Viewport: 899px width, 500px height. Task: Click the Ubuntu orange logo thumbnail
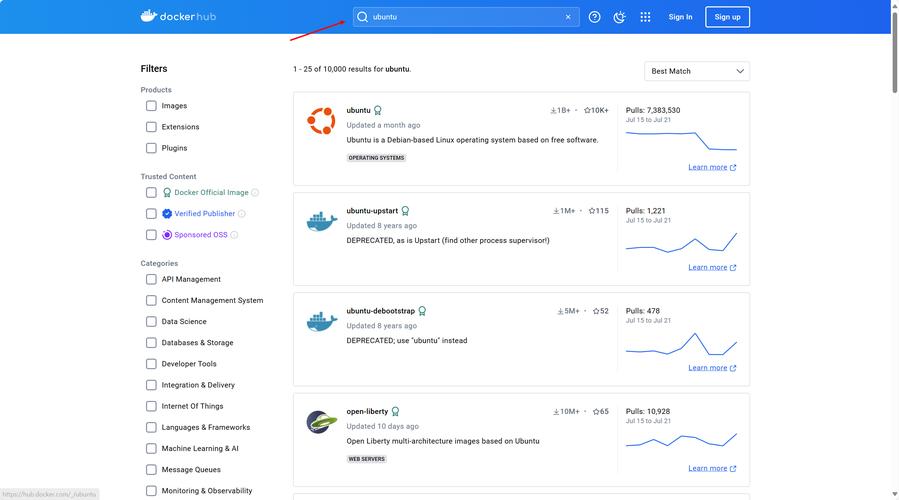click(321, 120)
